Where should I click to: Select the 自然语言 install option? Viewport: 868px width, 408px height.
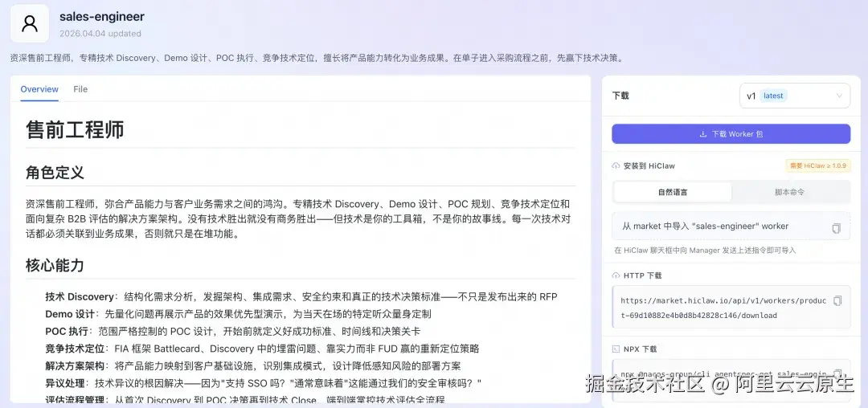[673, 193]
